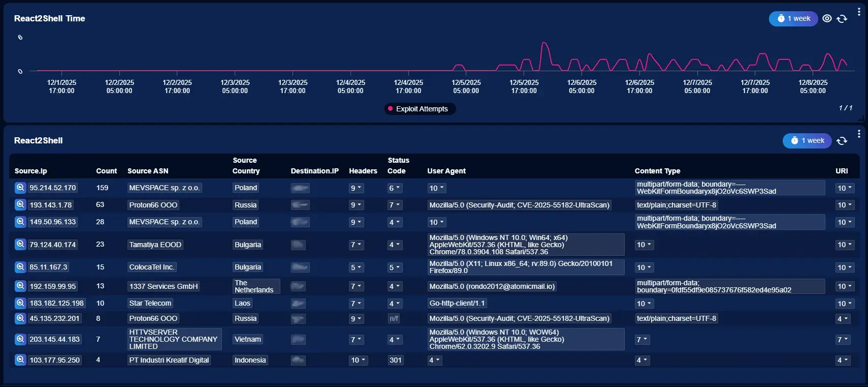Click the investigate icon for 79.124.40.174
Viewport: 868px width, 387px height.
(x=20, y=244)
